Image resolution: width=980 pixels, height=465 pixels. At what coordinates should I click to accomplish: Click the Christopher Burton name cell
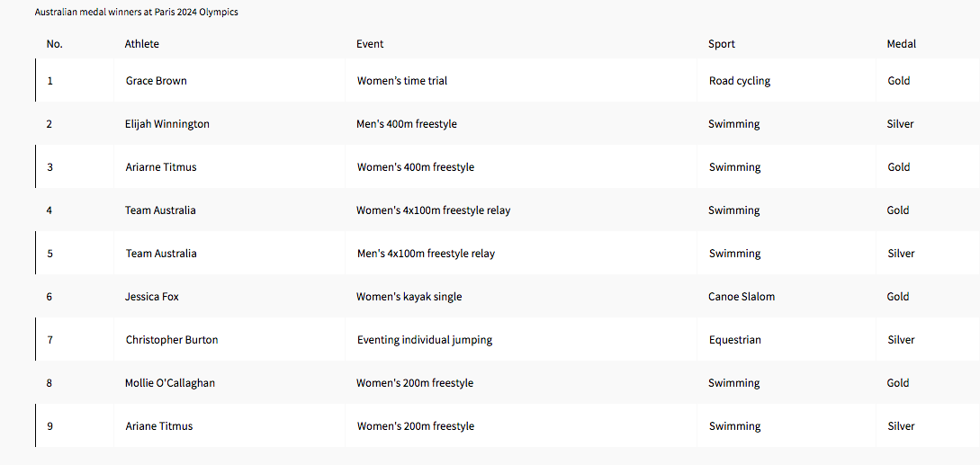(172, 340)
